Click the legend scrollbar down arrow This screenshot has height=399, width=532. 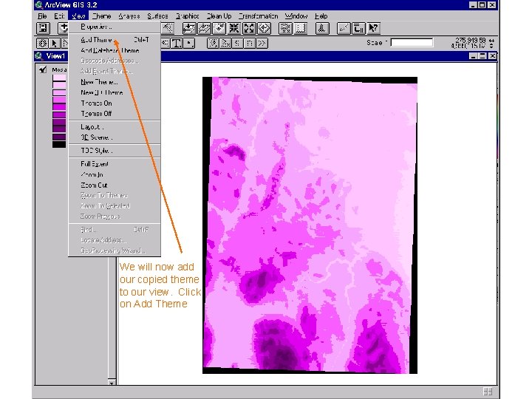pos(112,382)
